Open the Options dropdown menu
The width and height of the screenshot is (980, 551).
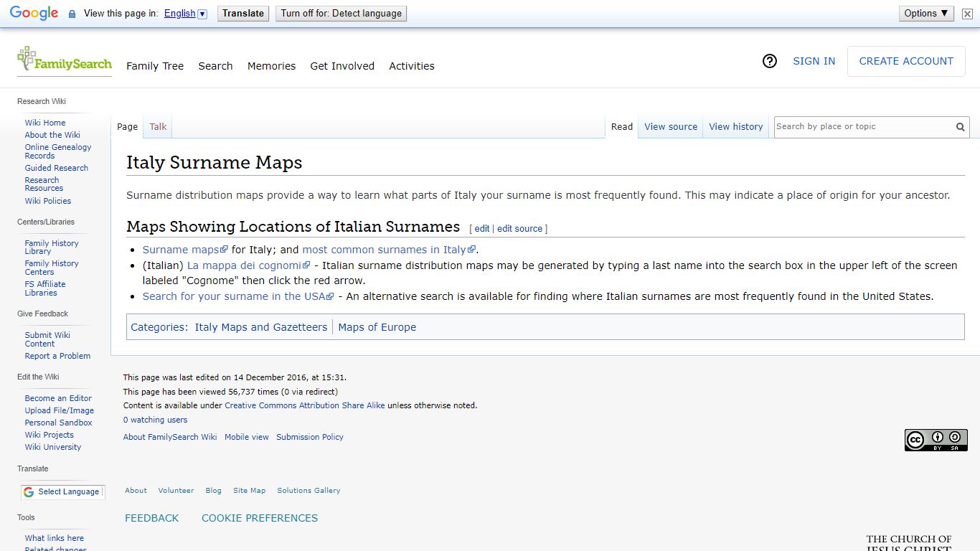926,13
